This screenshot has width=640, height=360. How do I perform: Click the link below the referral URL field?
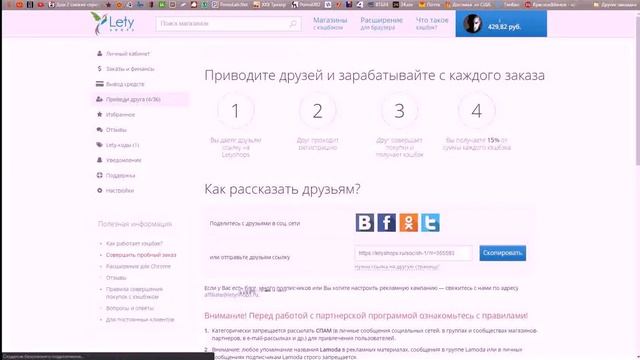[397, 267]
